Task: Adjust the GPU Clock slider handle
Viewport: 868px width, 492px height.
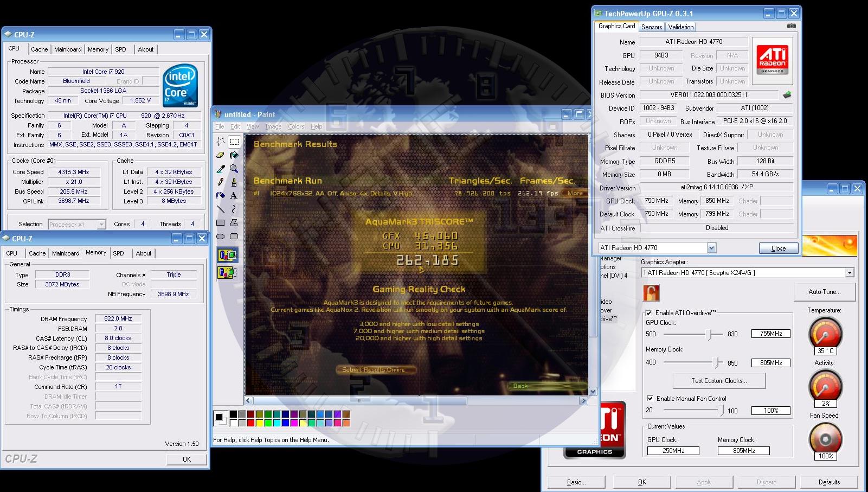Action: click(710, 334)
